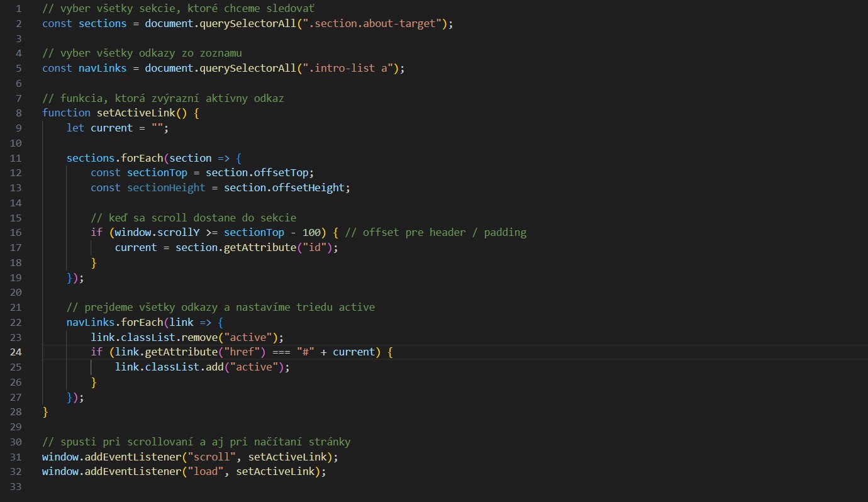Click the "load" event string
This screenshot has height=502, width=868.
click(x=204, y=471)
